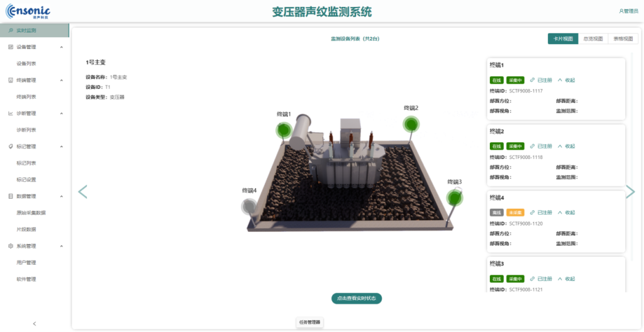Viewport: 644px width, 332px height.
Task: Click 采集中 badge on 终端3 card
Action: coord(516,279)
